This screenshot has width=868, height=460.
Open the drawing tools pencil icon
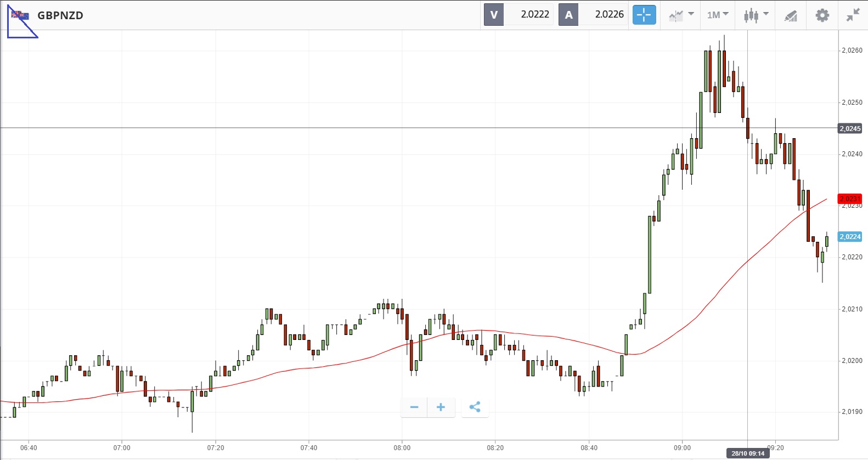pos(791,15)
